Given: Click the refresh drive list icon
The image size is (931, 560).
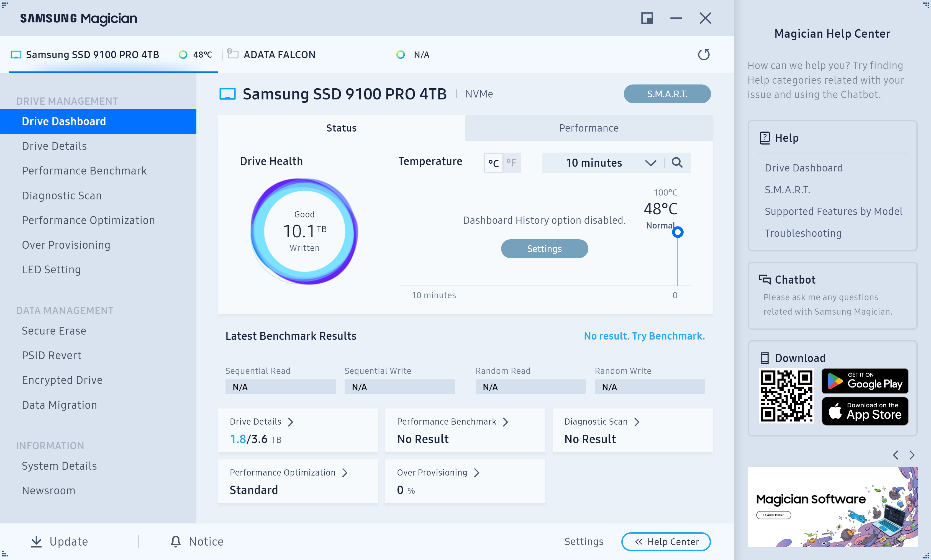Looking at the screenshot, I should pyautogui.click(x=703, y=54).
